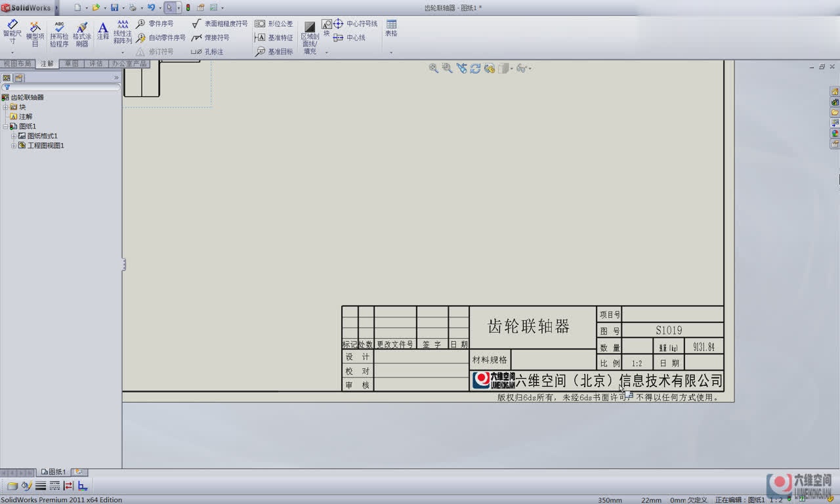Click the New document icon
Screen dimensions: 840x504
(77, 7)
